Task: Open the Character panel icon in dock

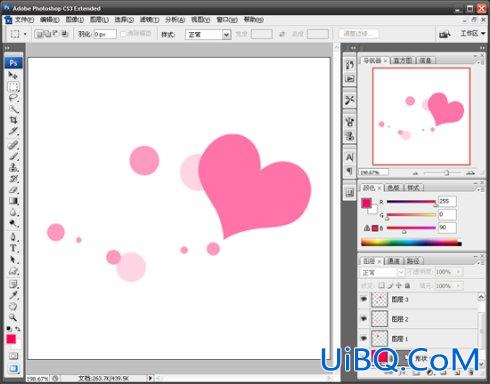Action: (349, 157)
